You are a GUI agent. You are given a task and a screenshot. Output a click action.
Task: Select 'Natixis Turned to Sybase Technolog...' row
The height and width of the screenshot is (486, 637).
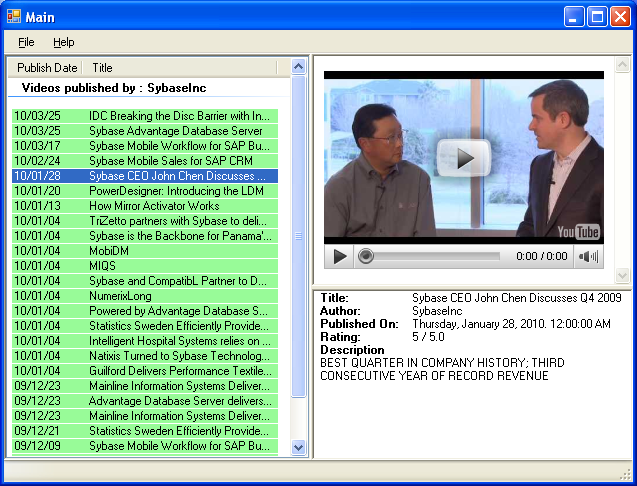pyautogui.click(x=145, y=356)
